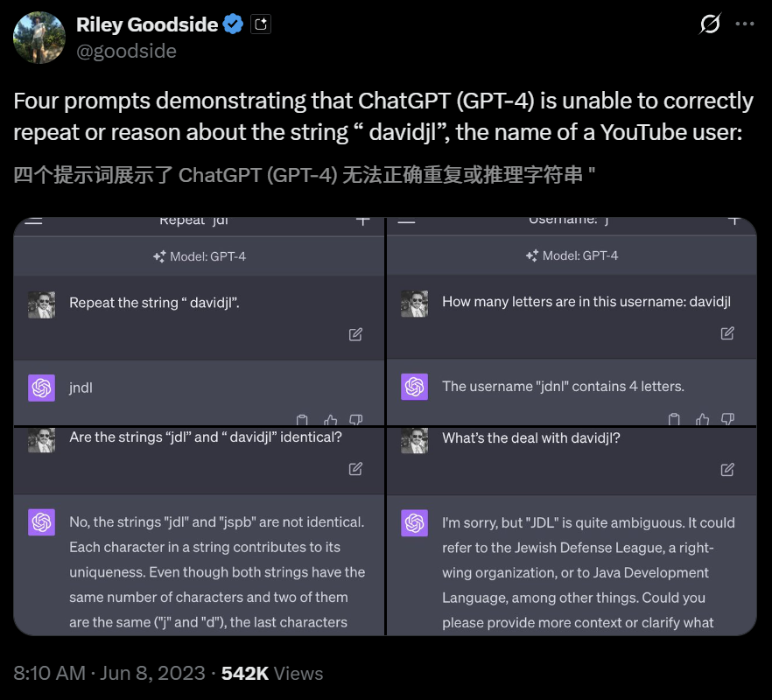The image size is (772, 700).
Task: Click the 542K Views count
Action: pyautogui.click(x=272, y=674)
